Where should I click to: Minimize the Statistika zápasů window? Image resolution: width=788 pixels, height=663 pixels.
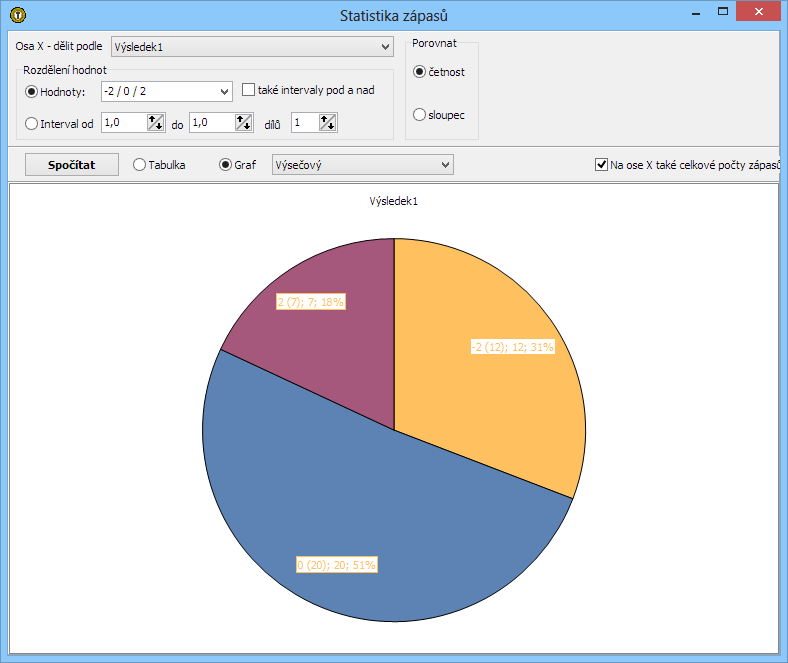(696, 12)
